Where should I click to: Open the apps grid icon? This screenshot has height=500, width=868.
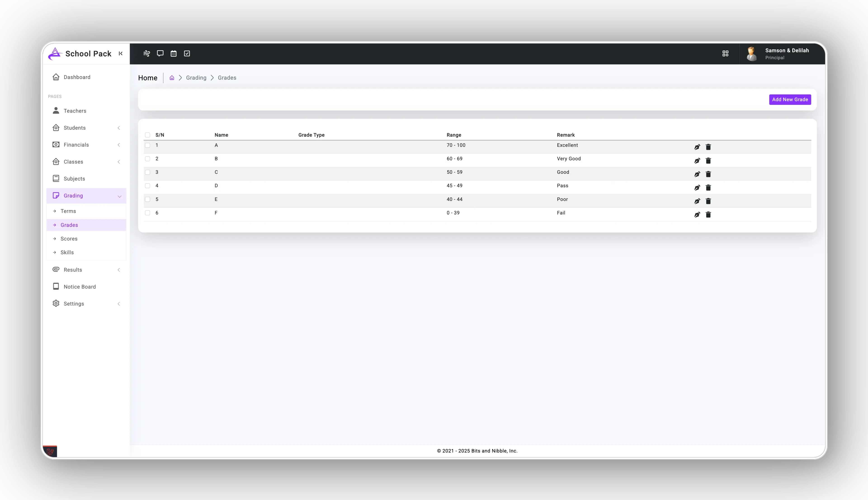[725, 53]
